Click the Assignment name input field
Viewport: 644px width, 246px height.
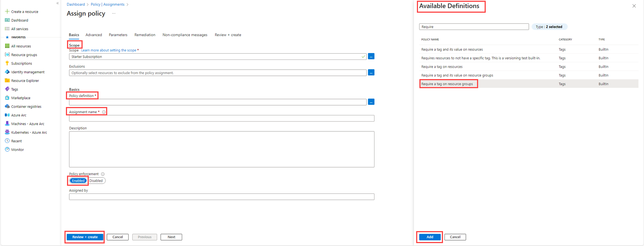pos(221,118)
